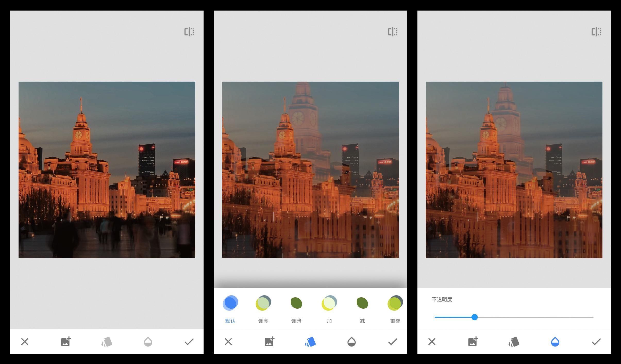
Task: Open blend styles icon in right panel
Action: point(514,342)
